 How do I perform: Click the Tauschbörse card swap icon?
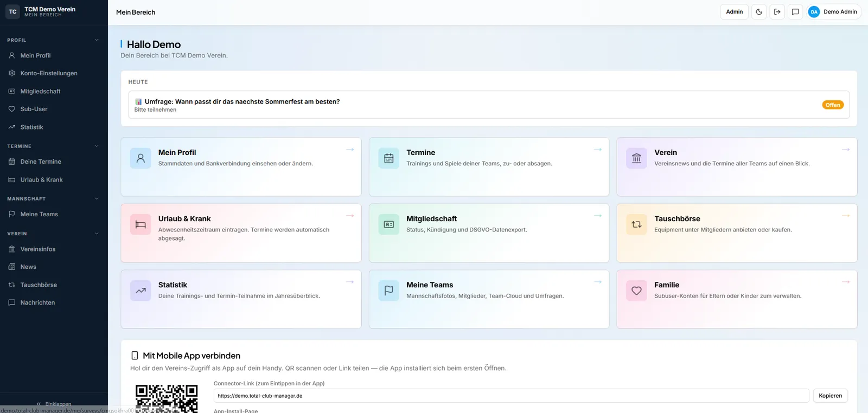click(636, 224)
